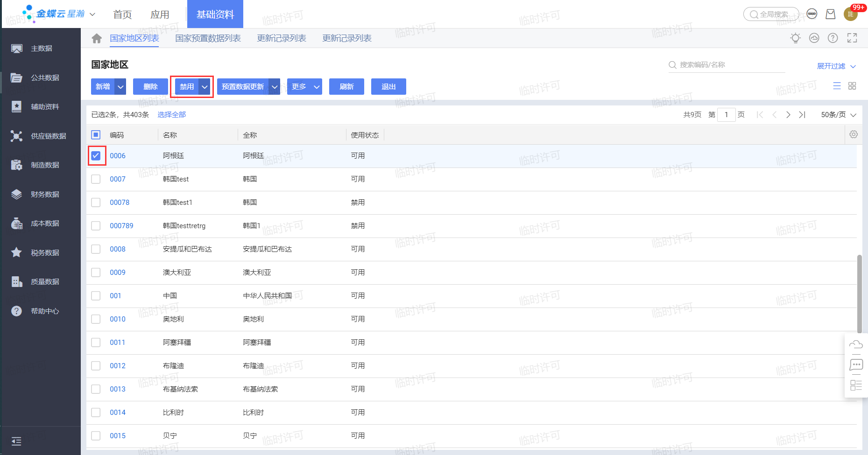Switch to the 应用 top menu
Screen dimensions: 868x455
(160, 14)
